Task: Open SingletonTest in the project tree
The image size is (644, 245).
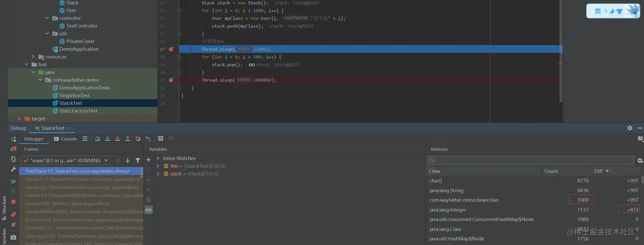Action: [74, 95]
